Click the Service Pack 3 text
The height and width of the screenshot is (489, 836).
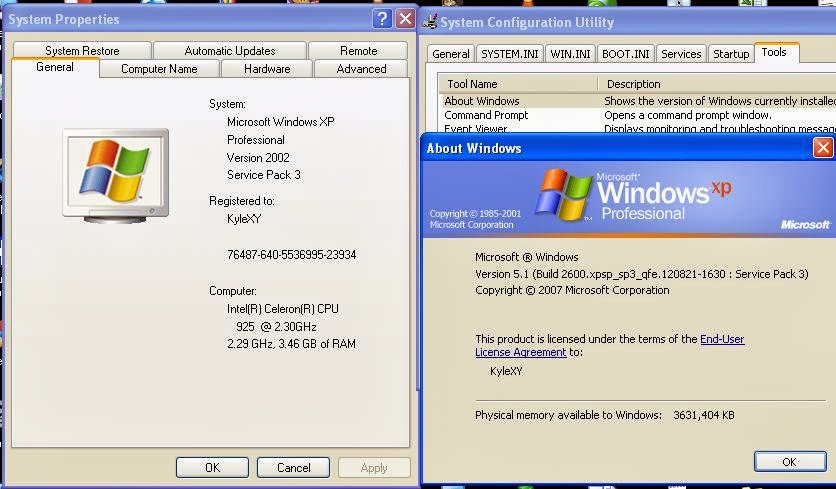[263, 175]
